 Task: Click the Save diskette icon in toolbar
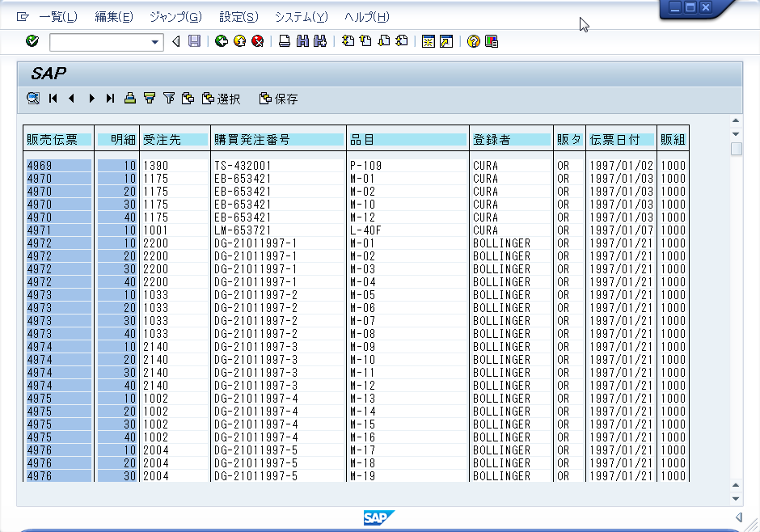194,41
